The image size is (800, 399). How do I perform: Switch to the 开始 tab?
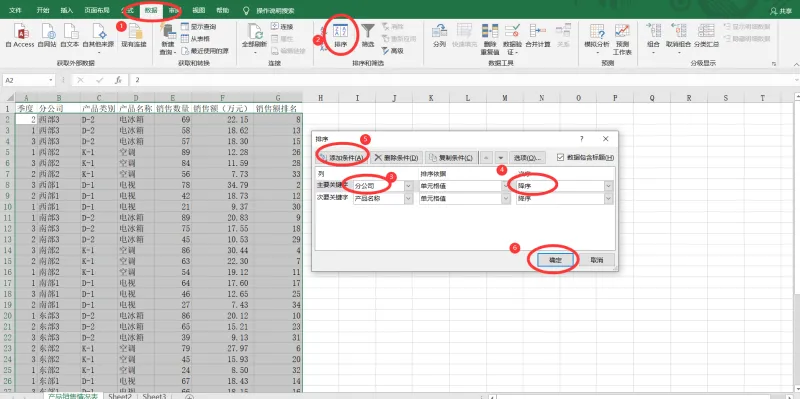(x=43, y=10)
